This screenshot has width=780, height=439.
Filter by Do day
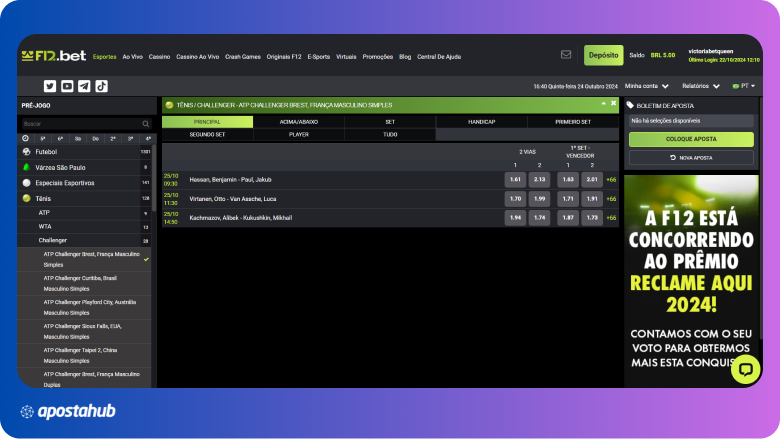96,139
